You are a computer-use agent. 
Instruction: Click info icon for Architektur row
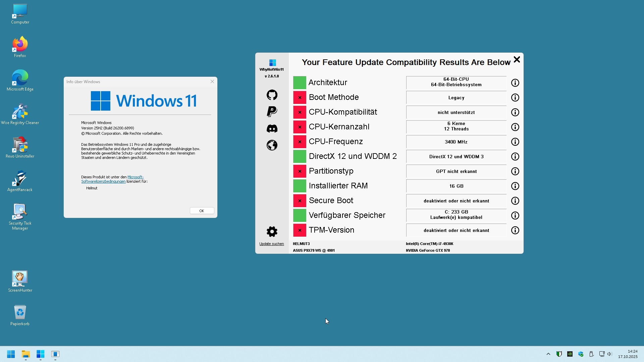[515, 83]
